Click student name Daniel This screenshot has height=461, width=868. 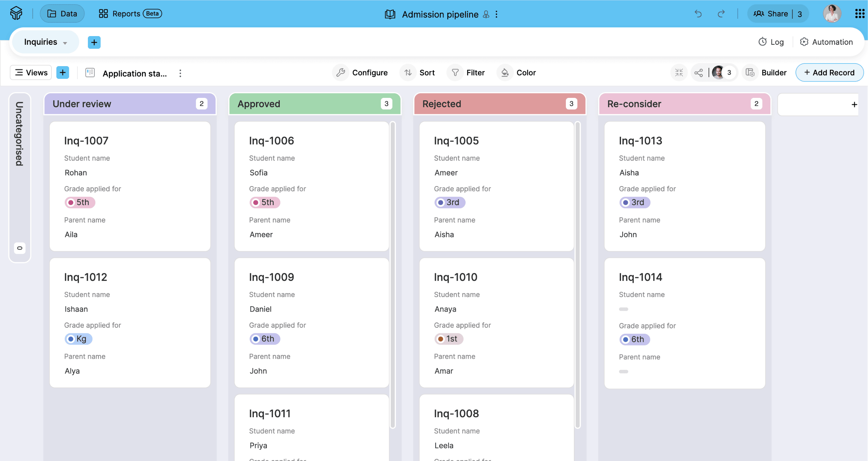pos(260,309)
